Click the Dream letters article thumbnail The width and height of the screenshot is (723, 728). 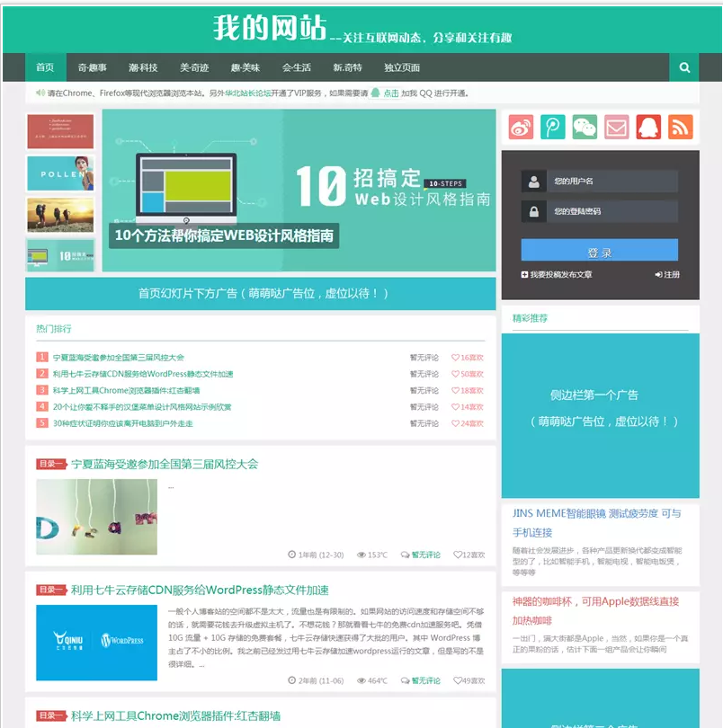(96, 517)
